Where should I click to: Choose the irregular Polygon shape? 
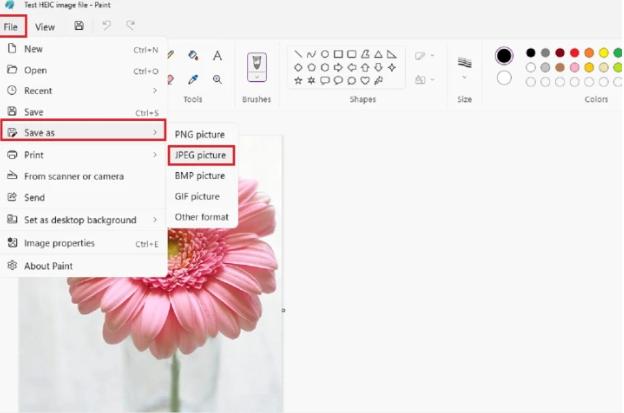point(365,54)
